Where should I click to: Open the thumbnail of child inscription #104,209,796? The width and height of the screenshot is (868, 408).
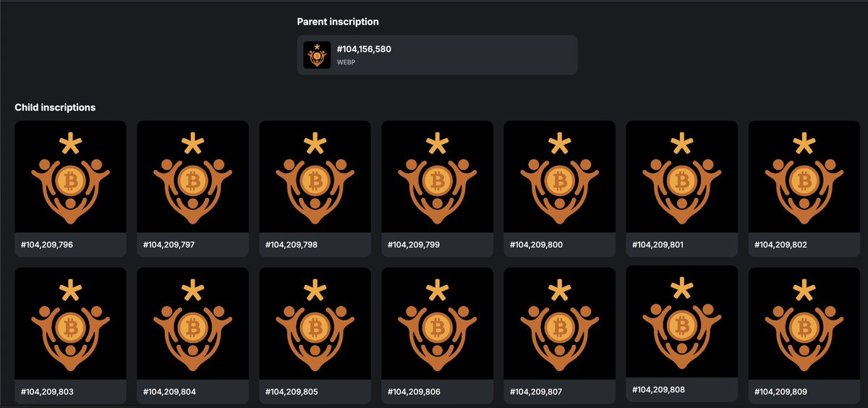pos(70,177)
